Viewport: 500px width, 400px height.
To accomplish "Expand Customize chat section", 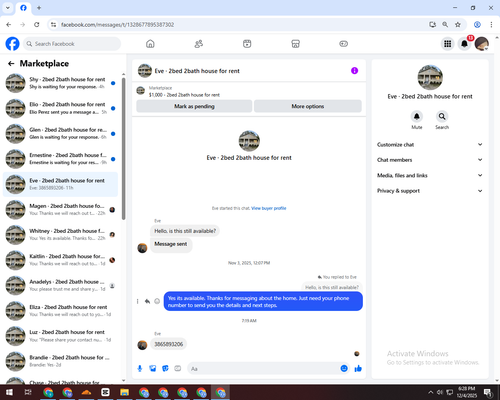I will [430, 144].
